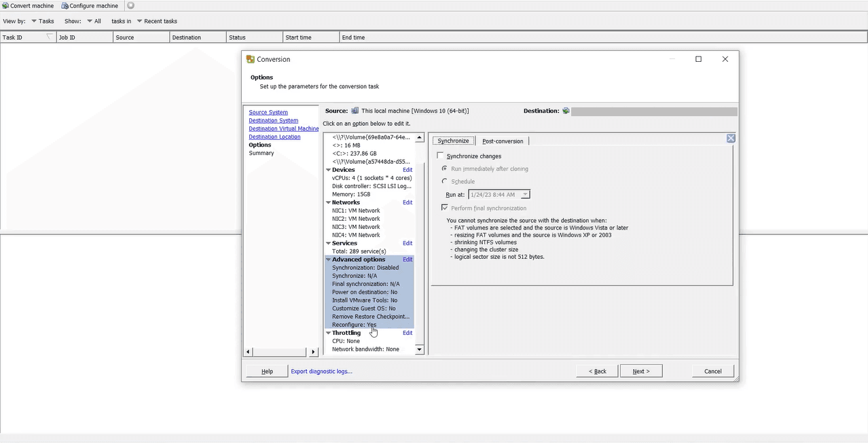Open the Export diagnostic logs link
The width and height of the screenshot is (868, 443).
click(x=321, y=371)
